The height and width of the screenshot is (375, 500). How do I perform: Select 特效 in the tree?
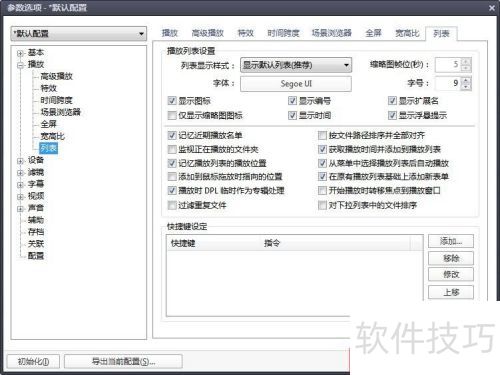coord(49,88)
